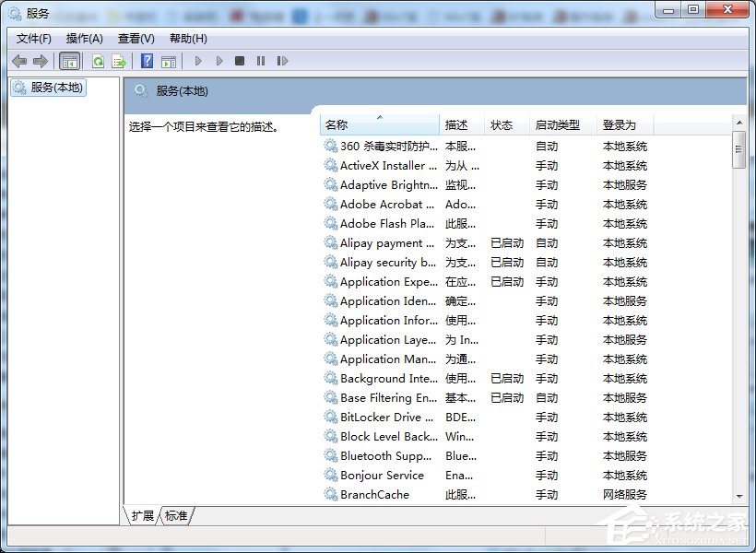Export the services list
756x553 pixels.
point(120,61)
